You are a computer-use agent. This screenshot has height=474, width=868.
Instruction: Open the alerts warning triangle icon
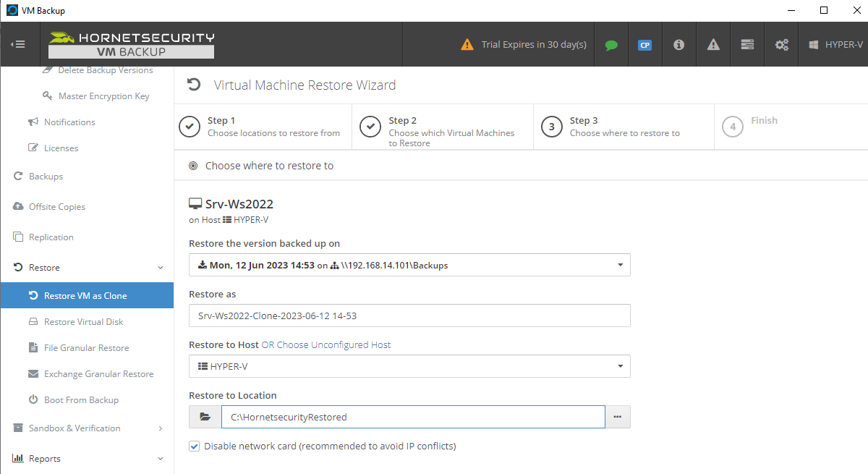(x=713, y=45)
